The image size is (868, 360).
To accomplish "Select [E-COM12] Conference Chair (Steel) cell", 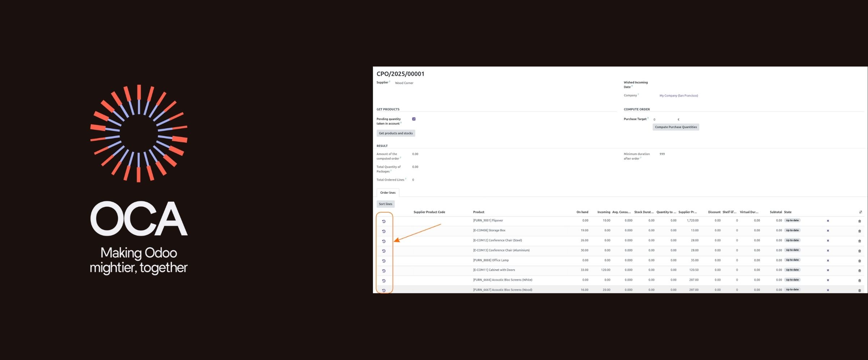I will 497,240.
